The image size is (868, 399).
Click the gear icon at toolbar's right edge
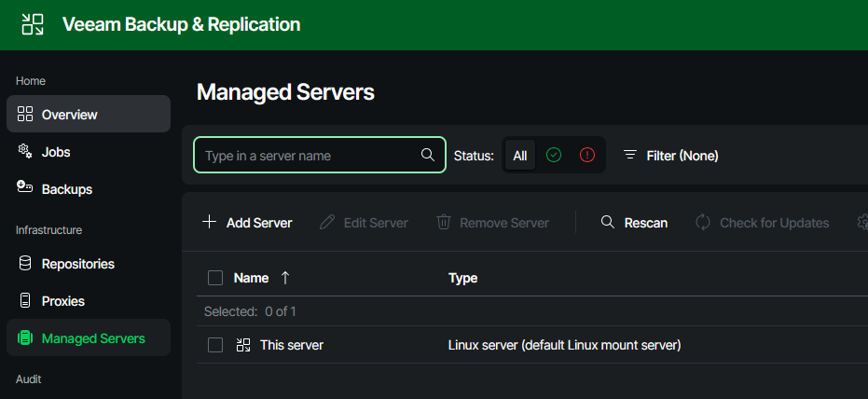[861, 223]
